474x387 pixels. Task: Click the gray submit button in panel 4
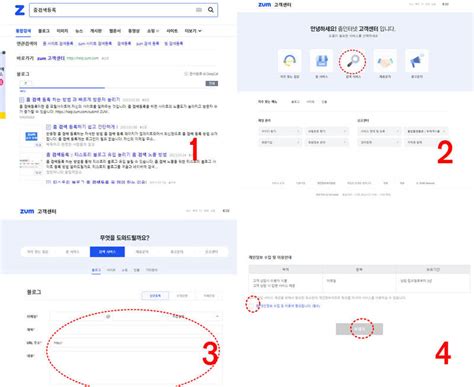[359, 329]
